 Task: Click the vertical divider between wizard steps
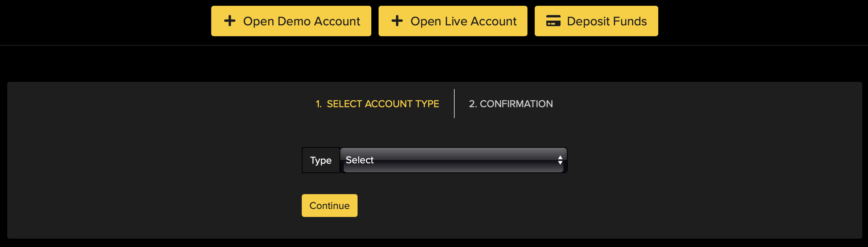tap(454, 104)
